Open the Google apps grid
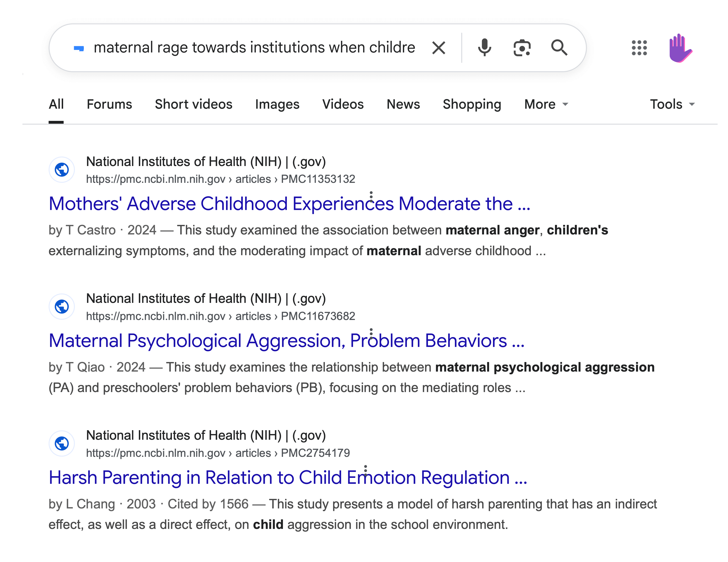 coord(639,48)
